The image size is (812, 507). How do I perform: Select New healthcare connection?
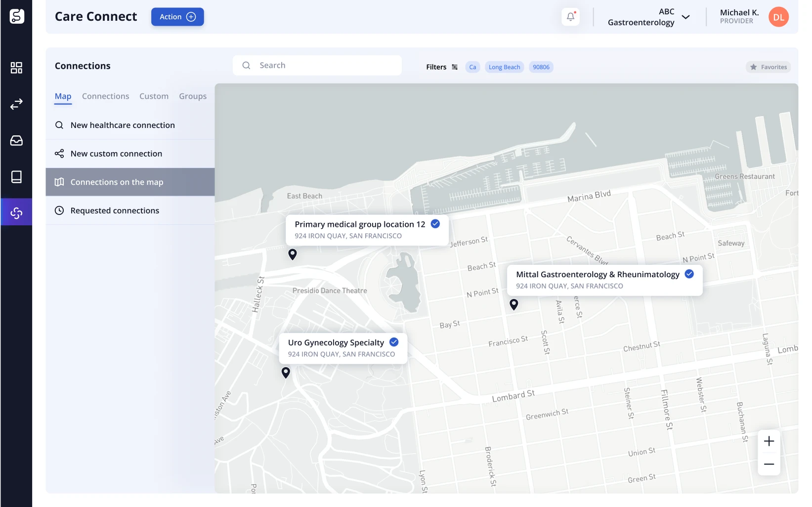click(x=123, y=126)
